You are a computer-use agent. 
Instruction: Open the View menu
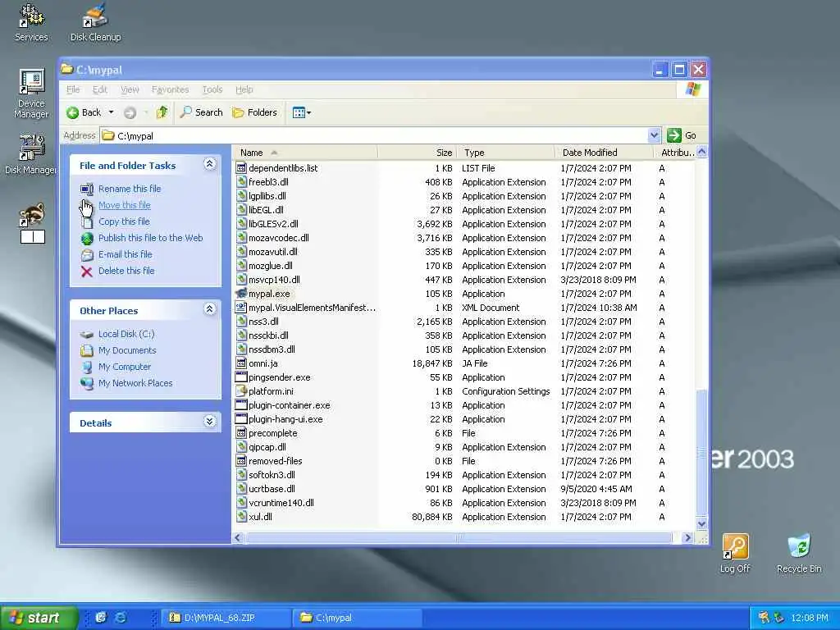tap(130, 89)
